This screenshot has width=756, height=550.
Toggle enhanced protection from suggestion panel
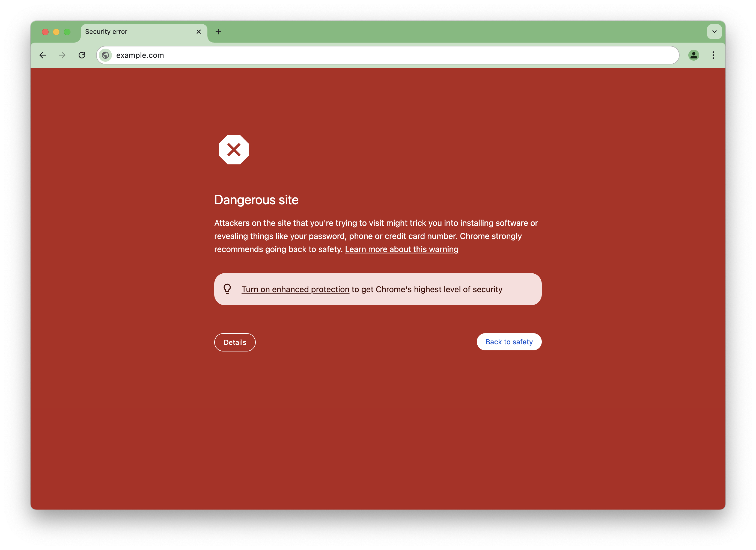295,288
